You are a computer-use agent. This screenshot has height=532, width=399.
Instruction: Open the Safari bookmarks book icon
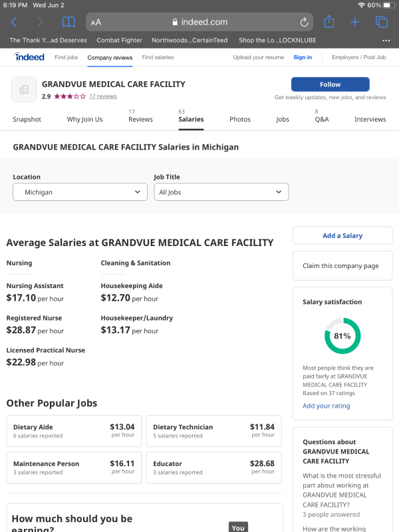coord(68,22)
